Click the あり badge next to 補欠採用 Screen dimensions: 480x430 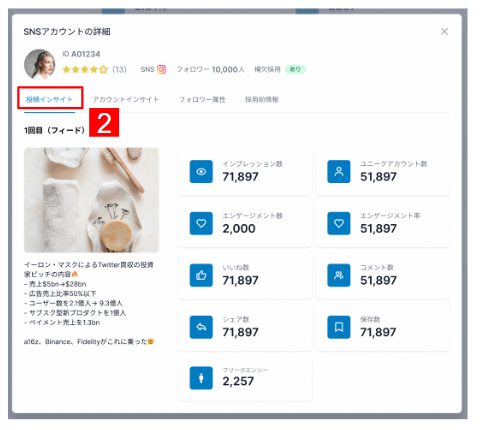point(295,69)
